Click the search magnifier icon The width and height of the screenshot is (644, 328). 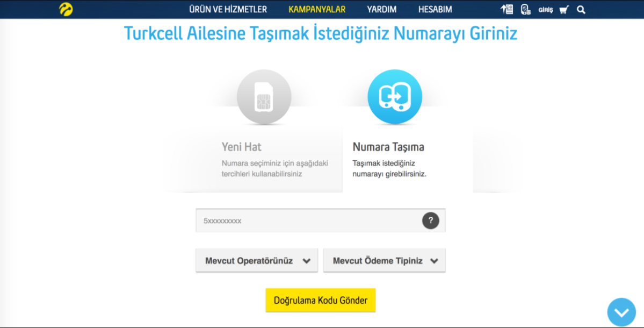[581, 10]
